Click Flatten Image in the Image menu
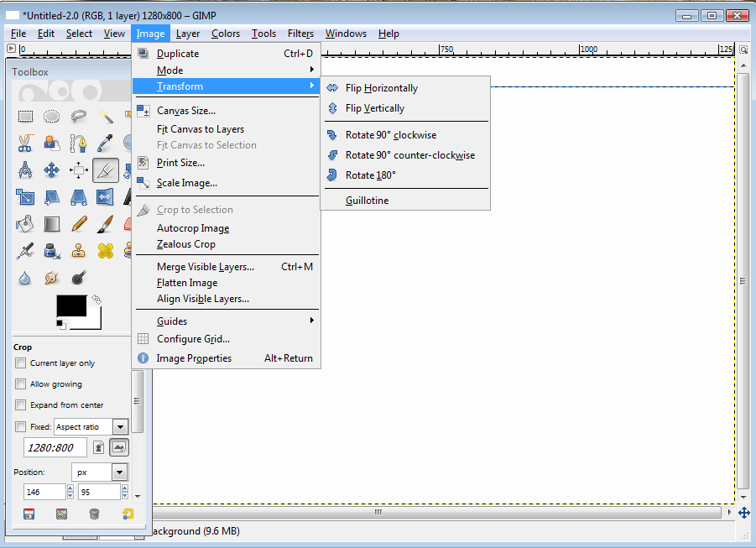Viewport: 756px width, 548px height. point(191,282)
